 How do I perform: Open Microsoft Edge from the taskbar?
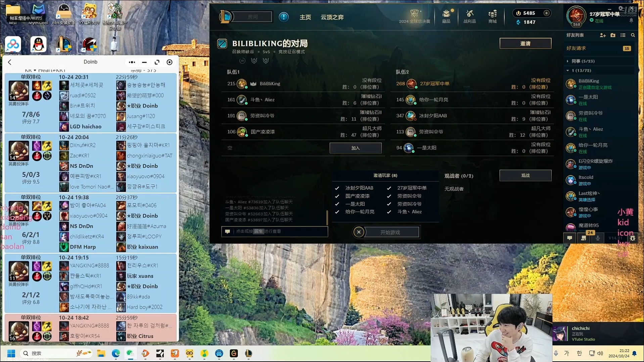(116, 353)
